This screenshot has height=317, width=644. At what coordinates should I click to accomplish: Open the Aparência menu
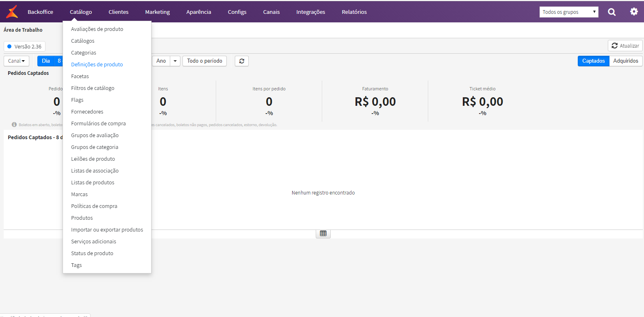(199, 12)
